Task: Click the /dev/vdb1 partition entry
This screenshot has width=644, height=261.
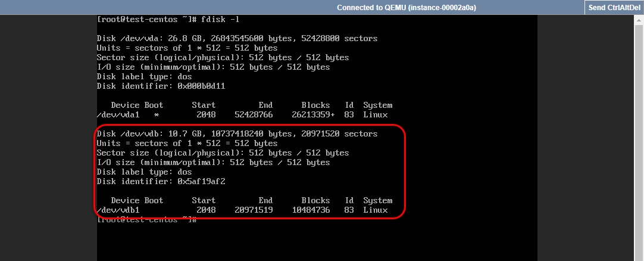Action: pos(242,210)
